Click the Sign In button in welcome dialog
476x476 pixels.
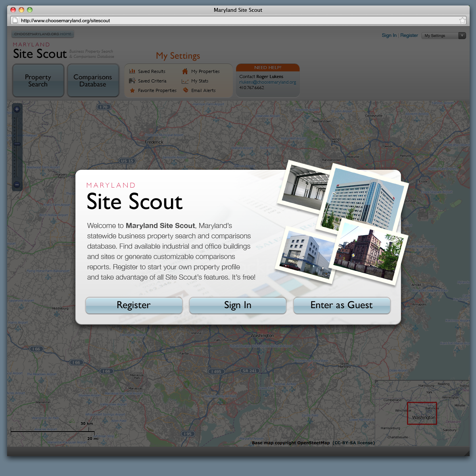(238, 305)
